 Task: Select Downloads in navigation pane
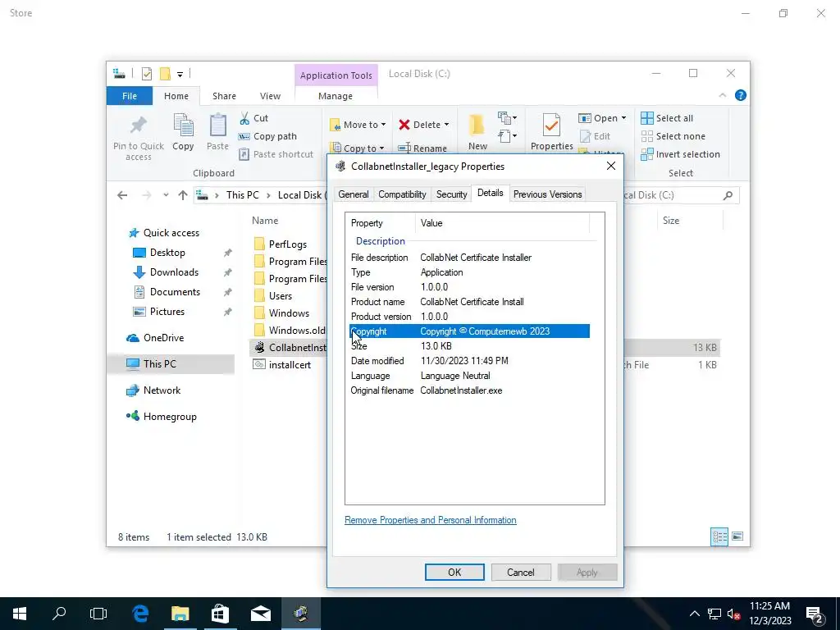[x=174, y=272]
